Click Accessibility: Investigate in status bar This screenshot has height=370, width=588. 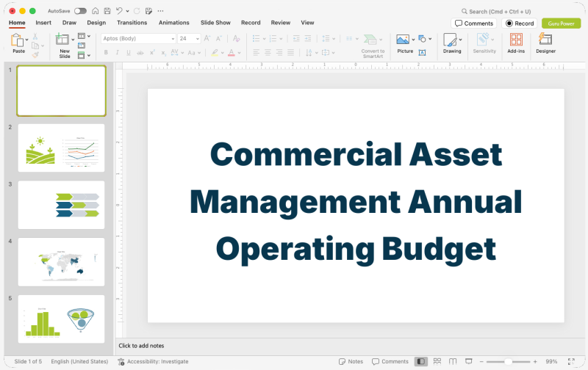pos(153,361)
